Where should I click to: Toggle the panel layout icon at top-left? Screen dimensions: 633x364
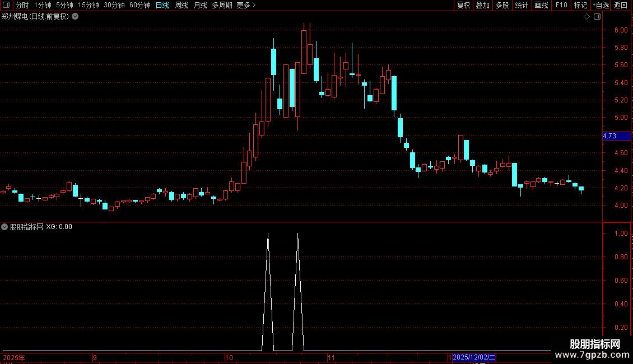[6, 5]
